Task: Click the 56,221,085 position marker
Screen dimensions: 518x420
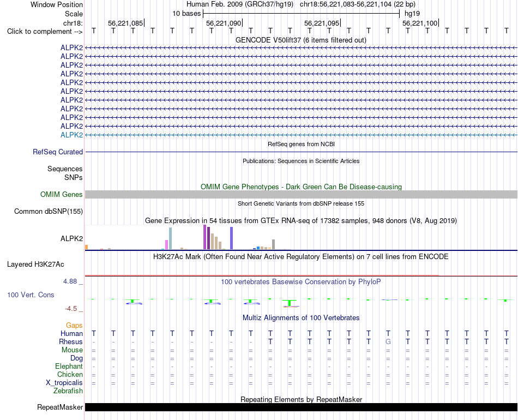Action: (125, 23)
